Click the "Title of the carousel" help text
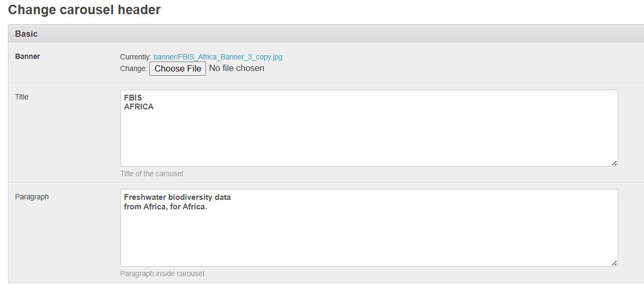644x284 pixels. coord(151,174)
